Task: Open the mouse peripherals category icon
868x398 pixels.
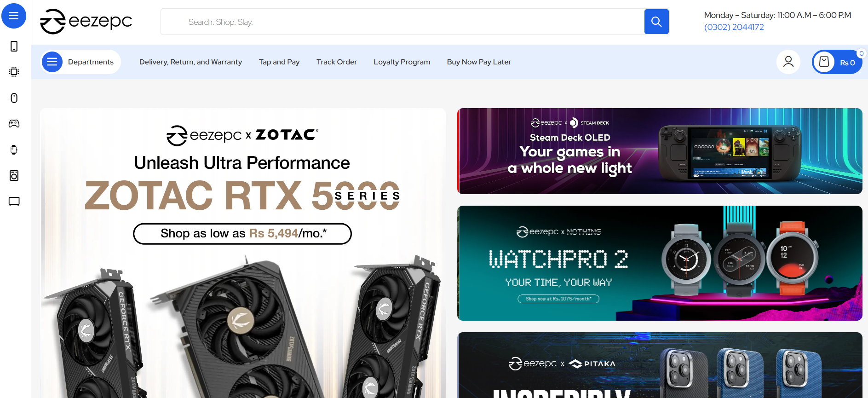Action: tap(14, 98)
